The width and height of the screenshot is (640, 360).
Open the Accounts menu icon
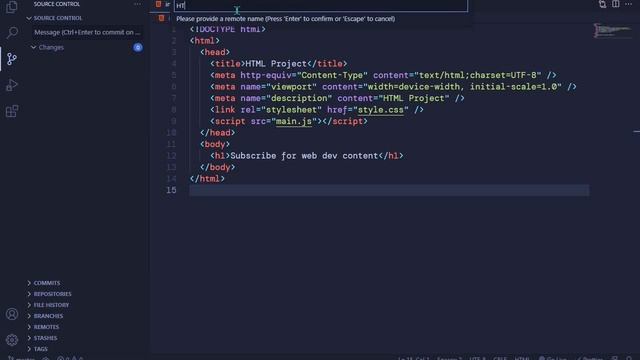pos(12,314)
